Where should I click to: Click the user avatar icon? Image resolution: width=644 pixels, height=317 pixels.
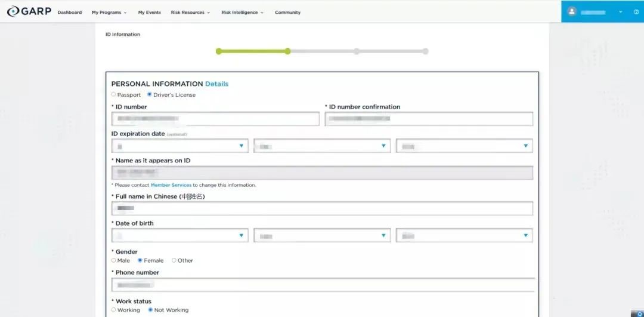(x=572, y=11)
